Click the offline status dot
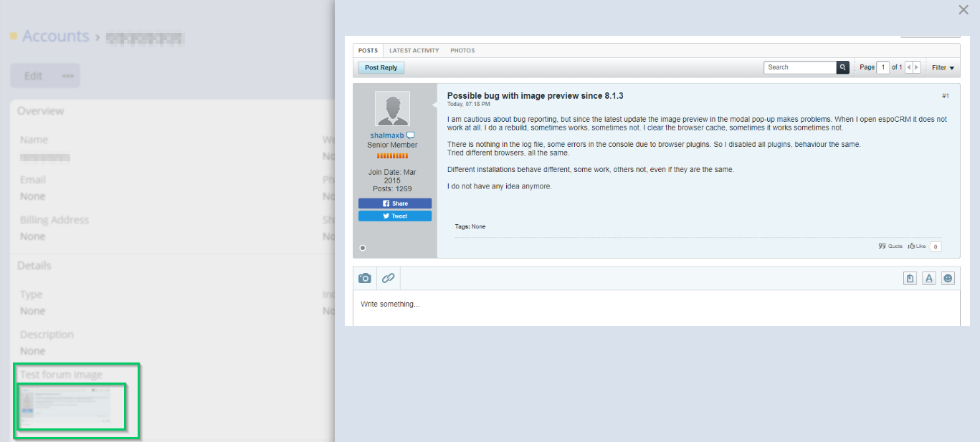The width and height of the screenshot is (980, 442). point(362,248)
